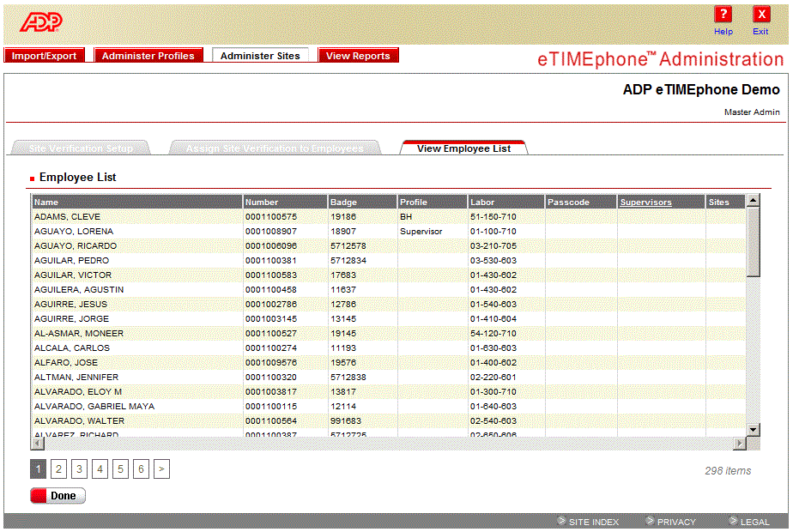
Task: Select employee ALFARO, JOSE
Action: (66, 363)
